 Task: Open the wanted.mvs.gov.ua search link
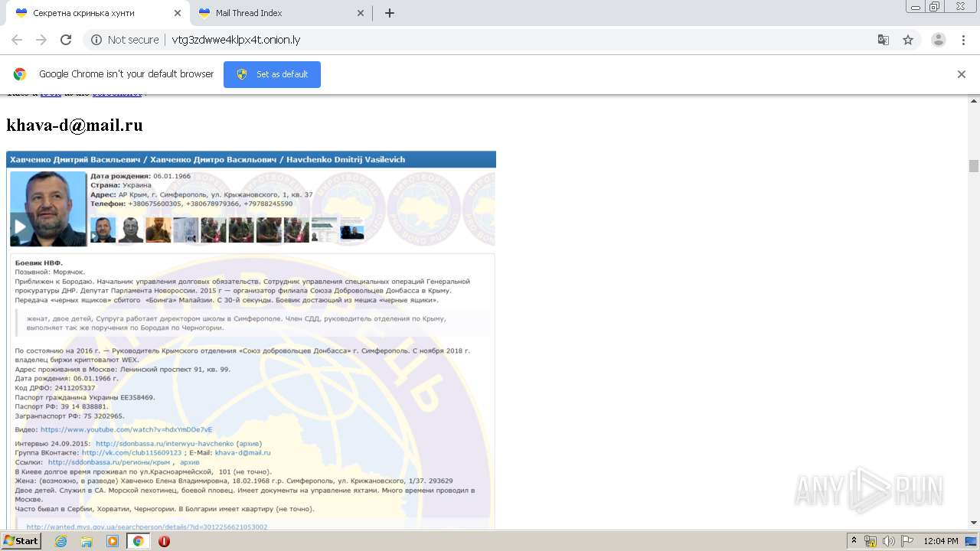pyautogui.click(x=147, y=527)
